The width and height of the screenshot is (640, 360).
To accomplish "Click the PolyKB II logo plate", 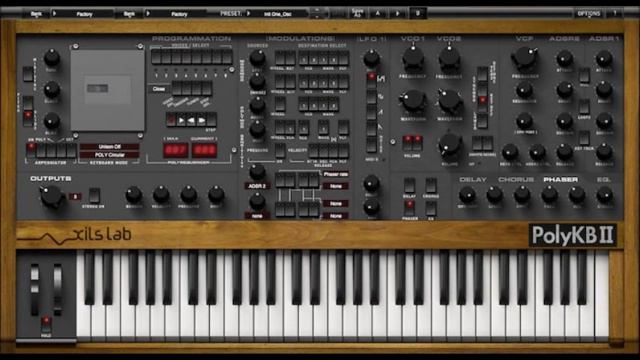I will pos(573,235).
